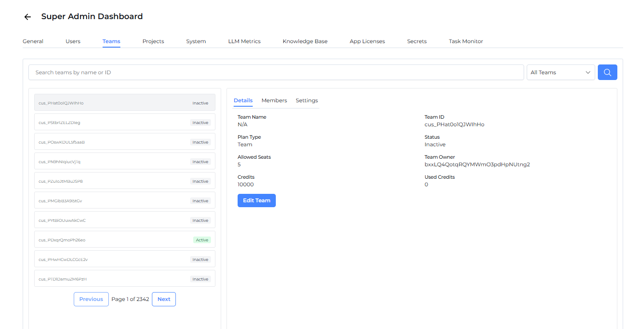
Task: Focus the Search teams by name or ID field
Action: (x=276, y=72)
